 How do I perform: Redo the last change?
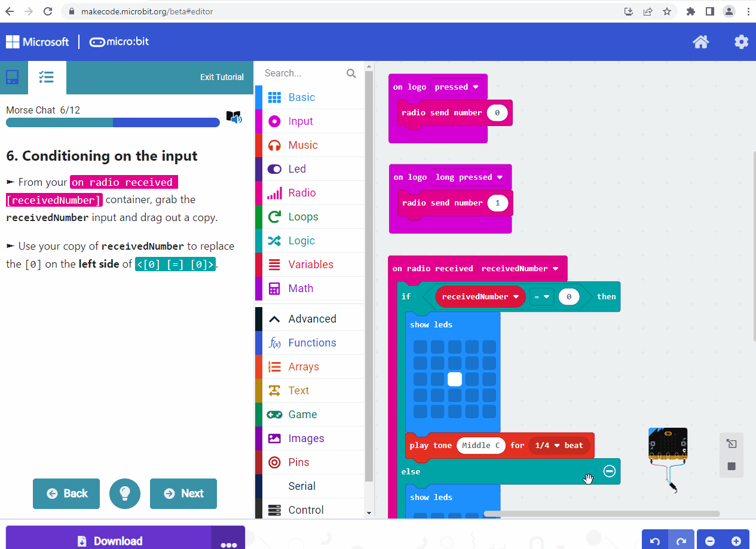point(681,540)
